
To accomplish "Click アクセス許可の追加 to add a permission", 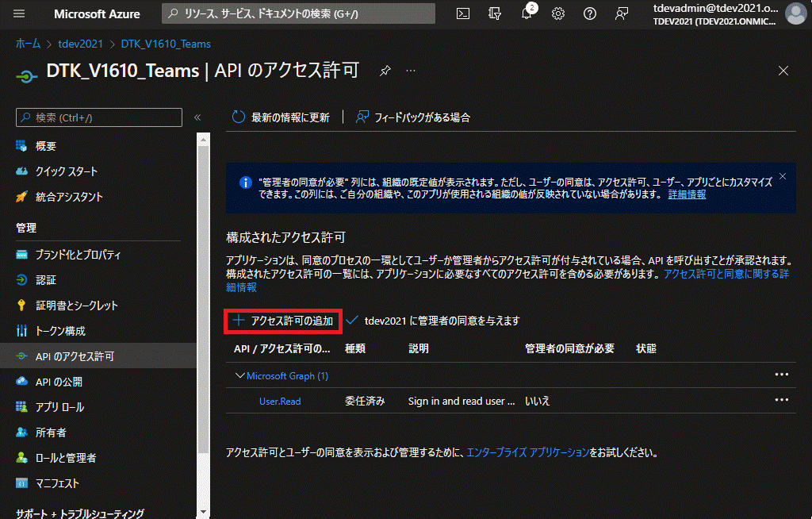I will point(283,321).
